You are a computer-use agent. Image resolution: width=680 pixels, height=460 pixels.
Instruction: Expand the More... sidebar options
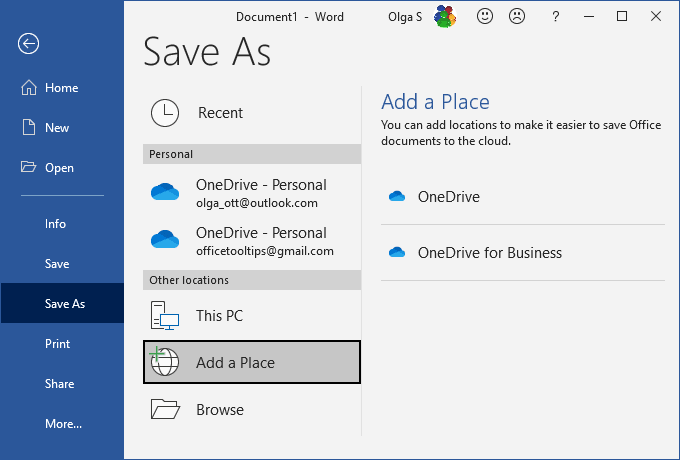(62, 424)
